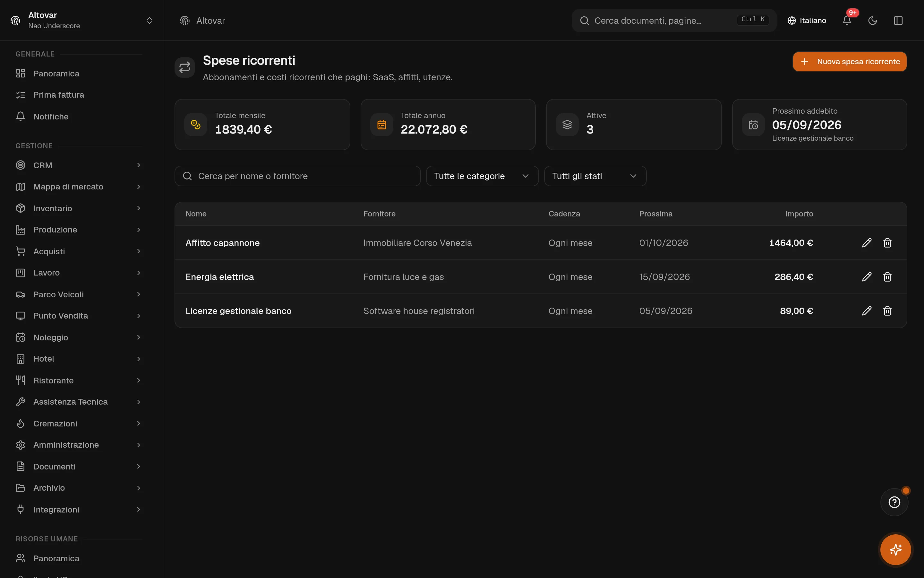Click the Totale annuo calendar icon
The image size is (924, 578).
tap(381, 125)
